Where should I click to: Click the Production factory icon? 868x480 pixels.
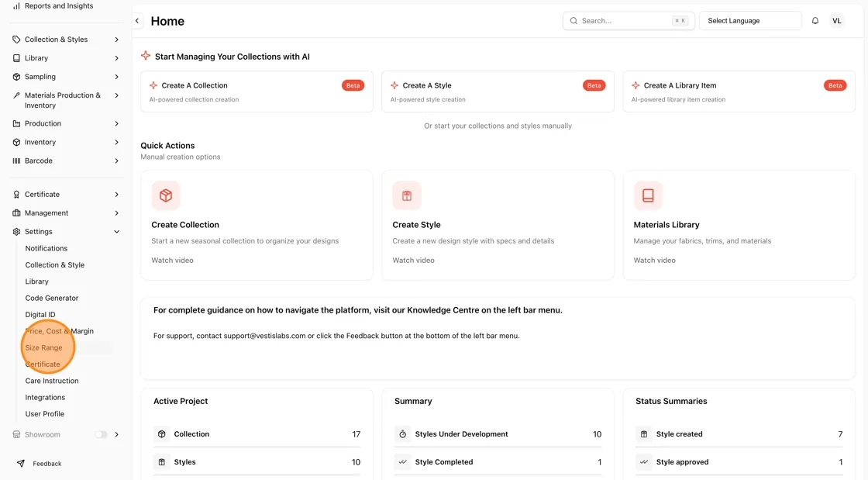pyautogui.click(x=16, y=123)
